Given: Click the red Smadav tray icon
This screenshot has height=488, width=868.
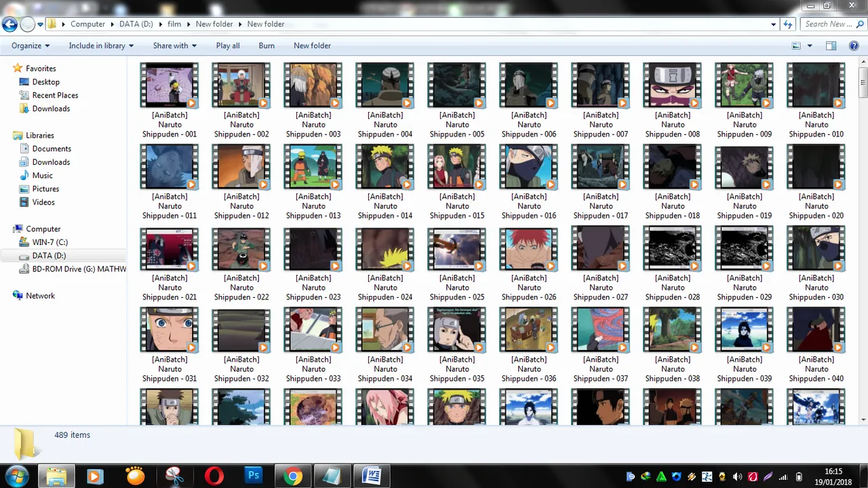Looking at the screenshot, I should 753,476.
